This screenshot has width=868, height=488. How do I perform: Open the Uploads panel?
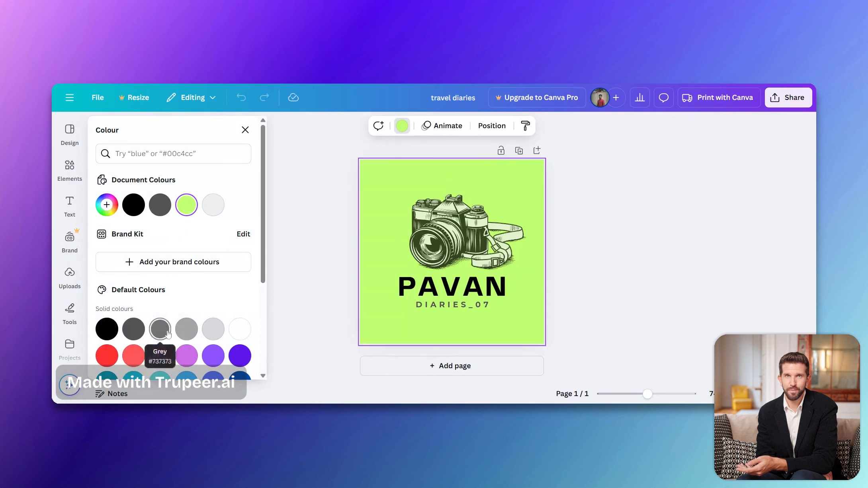pos(69,277)
